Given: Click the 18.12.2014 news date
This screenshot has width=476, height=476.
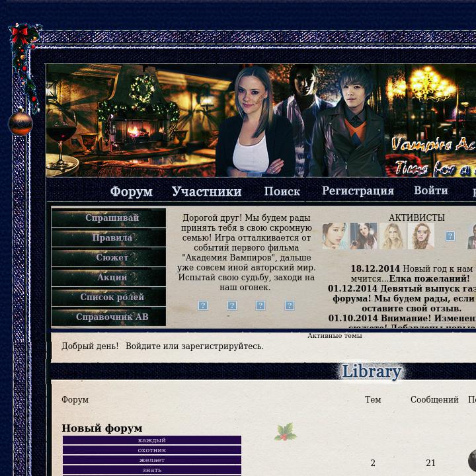Looking at the screenshot, I should (x=376, y=268).
